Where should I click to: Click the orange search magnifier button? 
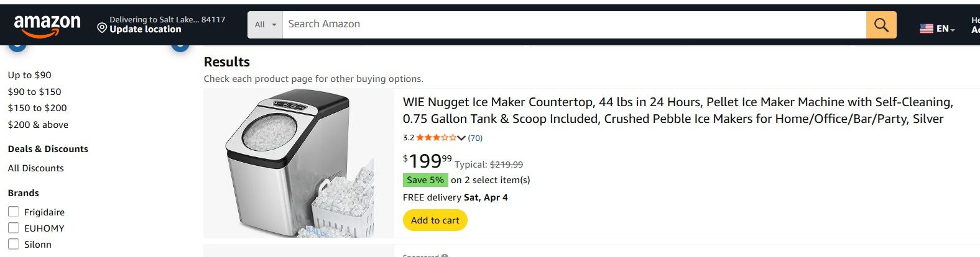tap(881, 25)
